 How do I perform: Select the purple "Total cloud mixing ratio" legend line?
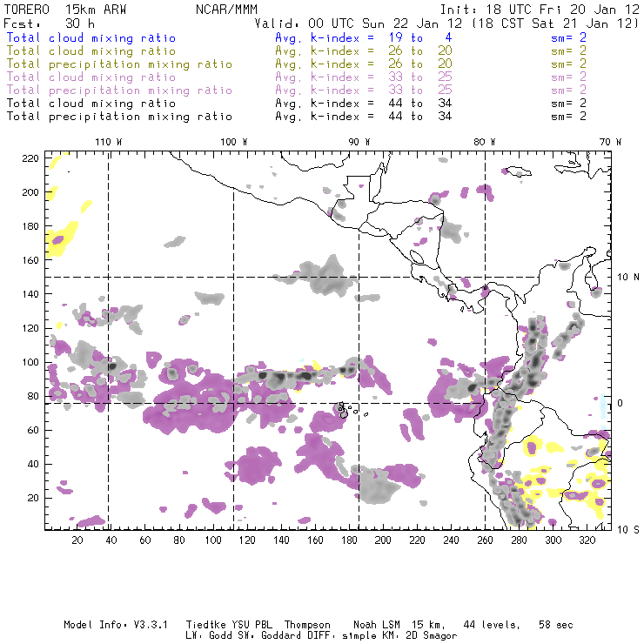click(x=91, y=77)
